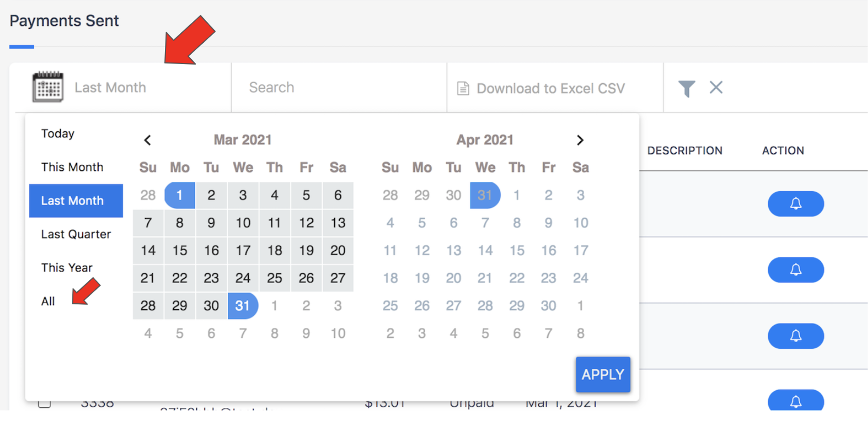Select the Today preset range
Screen dimensions: 868x427
58,134
